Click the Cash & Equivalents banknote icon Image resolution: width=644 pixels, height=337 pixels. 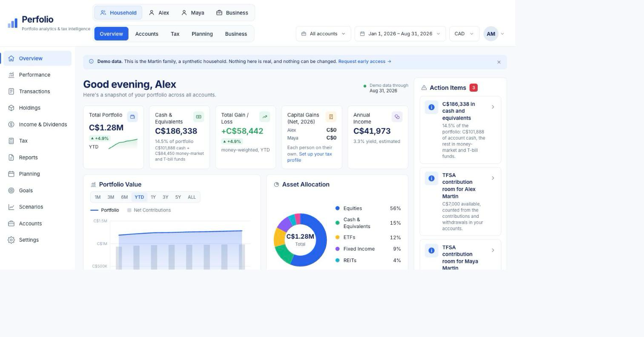(198, 117)
